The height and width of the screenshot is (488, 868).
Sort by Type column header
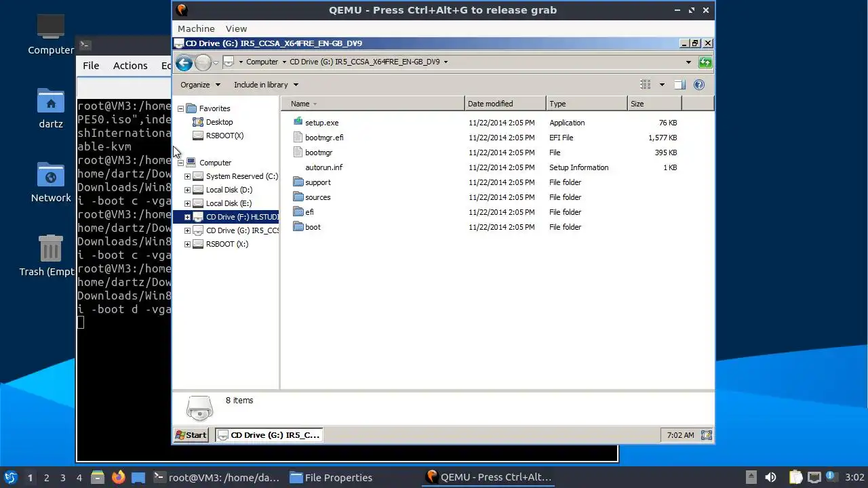coord(587,104)
